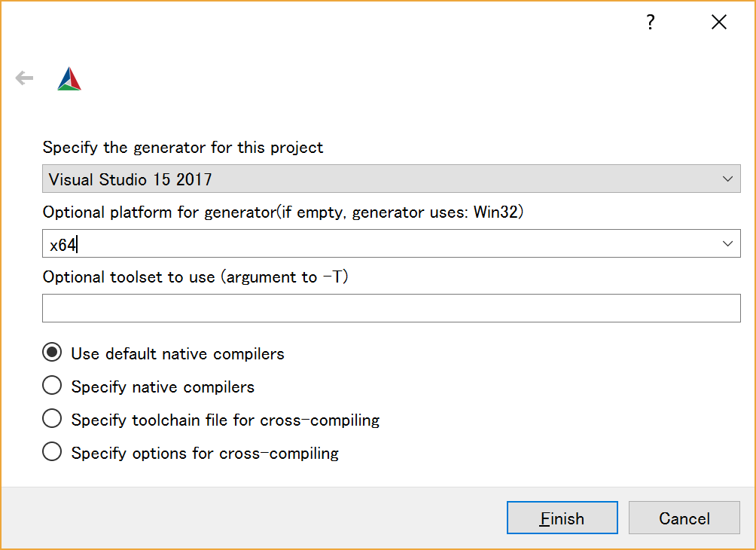The height and width of the screenshot is (550, 756).
Task: Go back using the left arrow
Action: (25, 78)
